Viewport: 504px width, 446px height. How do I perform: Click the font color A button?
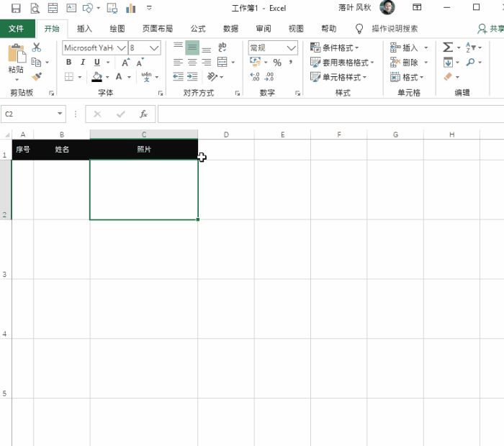(x=119, y=77)
